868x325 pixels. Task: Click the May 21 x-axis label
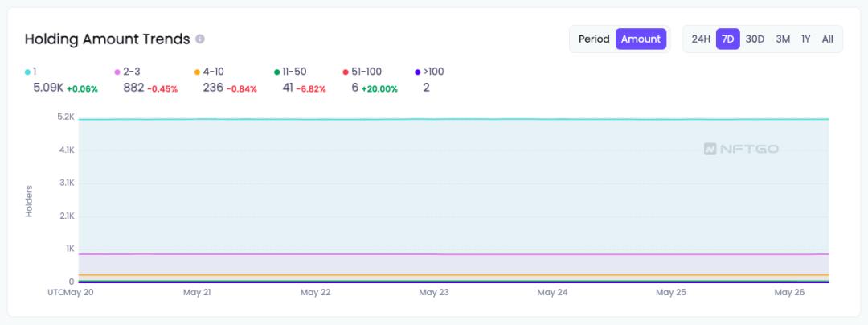pos(197,293)
